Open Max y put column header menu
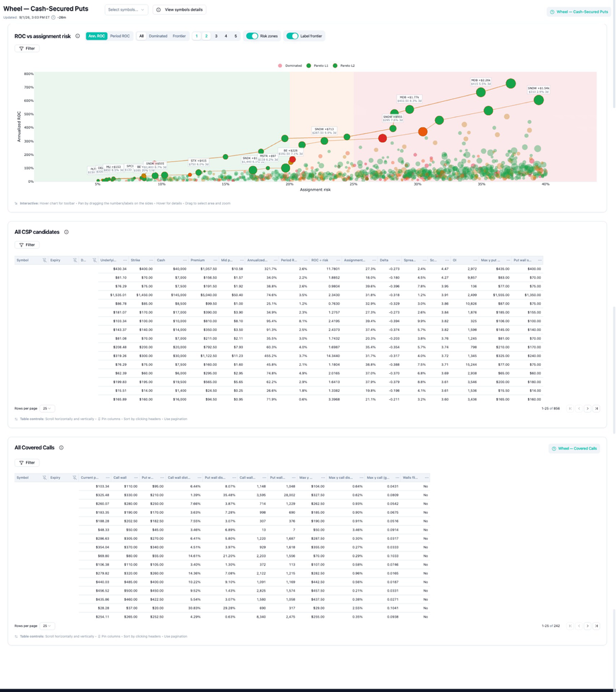 pyautogui.click(x=508, y=261)
